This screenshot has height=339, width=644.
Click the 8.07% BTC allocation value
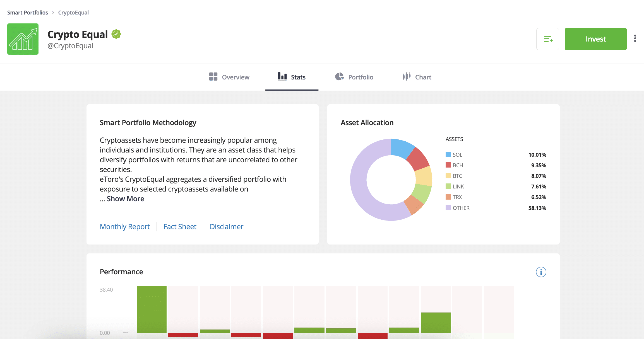pyautogui.click(x=539, y=176)
